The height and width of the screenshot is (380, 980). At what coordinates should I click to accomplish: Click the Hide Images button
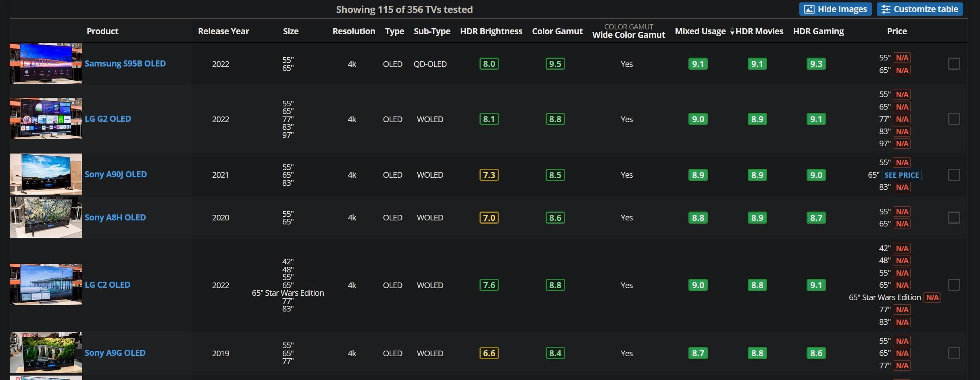point(835,9)
